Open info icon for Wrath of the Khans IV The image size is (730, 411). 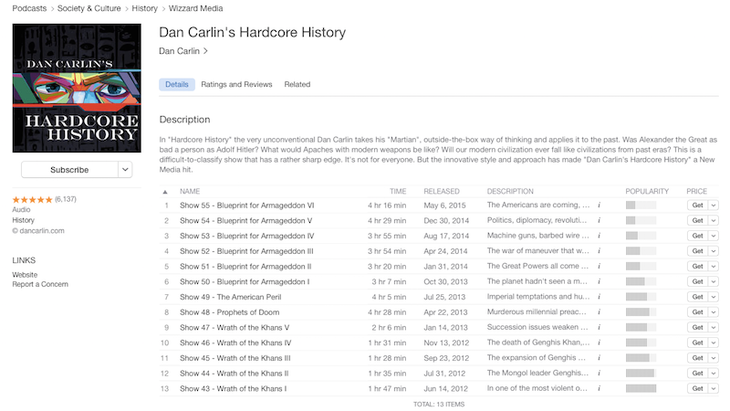tap(599, 343)
